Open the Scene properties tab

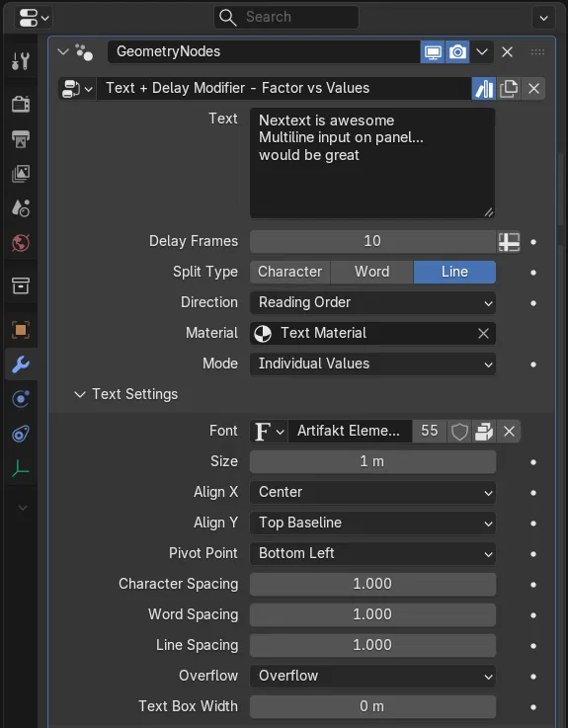pos(21,207)
